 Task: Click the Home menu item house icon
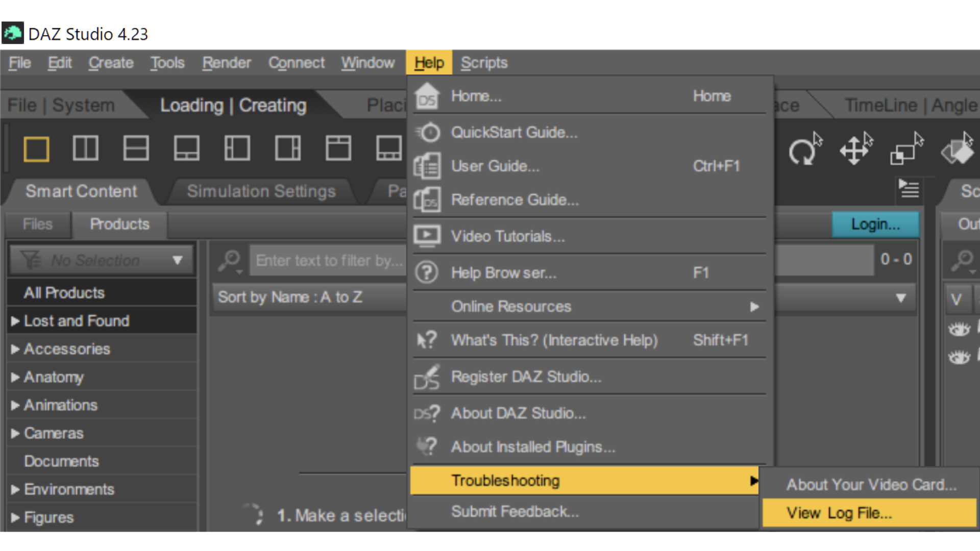point(427,96)
